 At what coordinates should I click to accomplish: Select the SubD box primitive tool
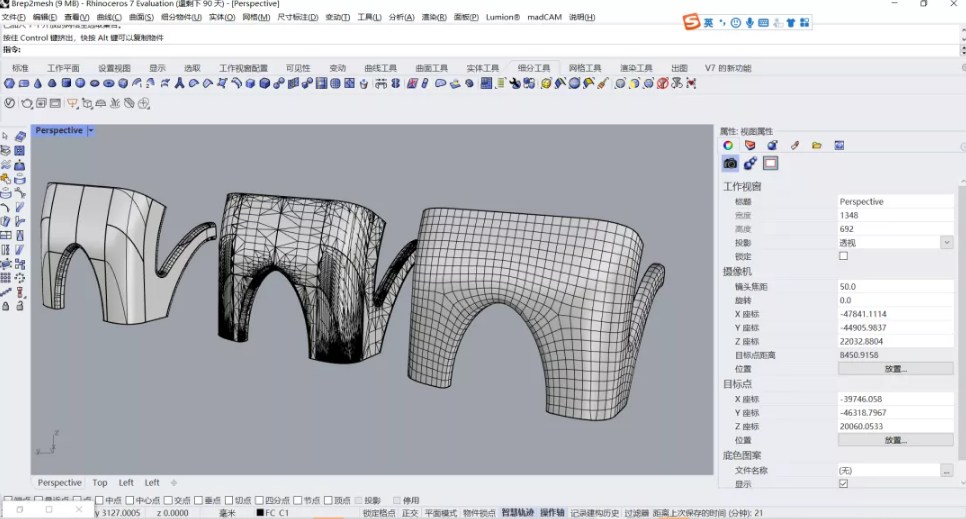[66, 83]
